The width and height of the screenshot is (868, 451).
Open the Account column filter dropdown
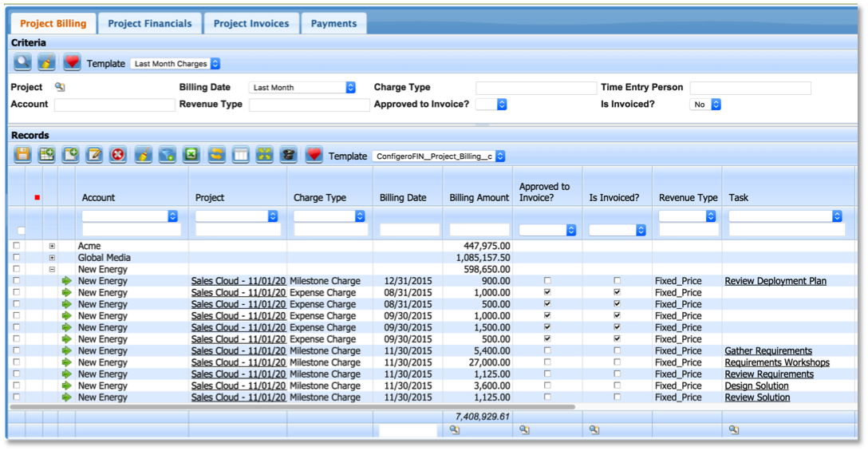click(129, 216)
